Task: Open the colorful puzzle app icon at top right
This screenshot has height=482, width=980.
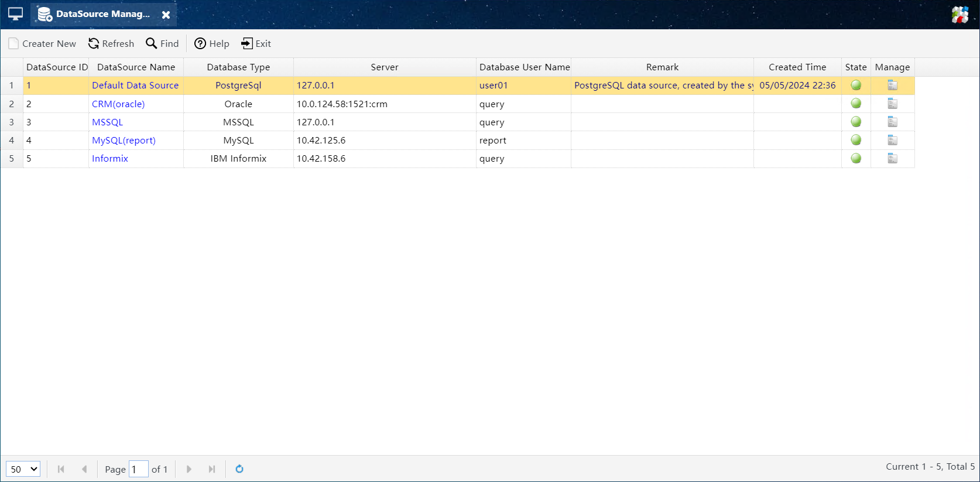Action: click(x=960, y=15)
